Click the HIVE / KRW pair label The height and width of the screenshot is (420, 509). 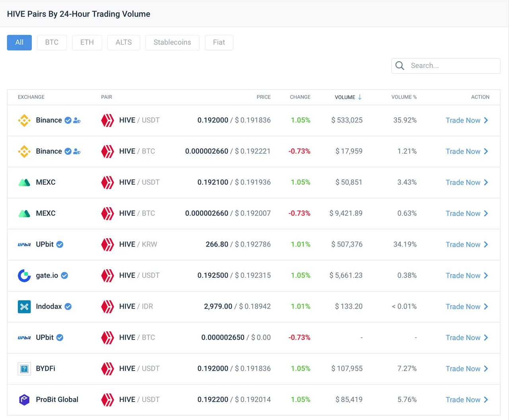pos(138,244)
